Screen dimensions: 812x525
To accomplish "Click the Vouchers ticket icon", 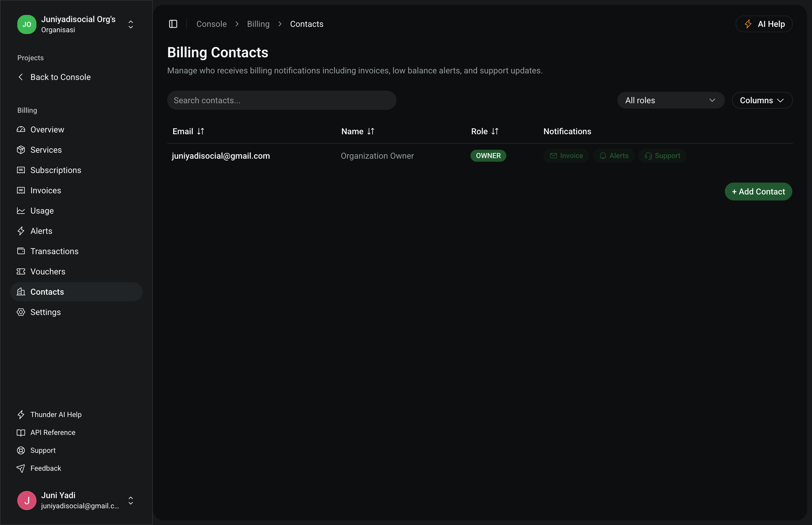I will click(x=21, y=271).
